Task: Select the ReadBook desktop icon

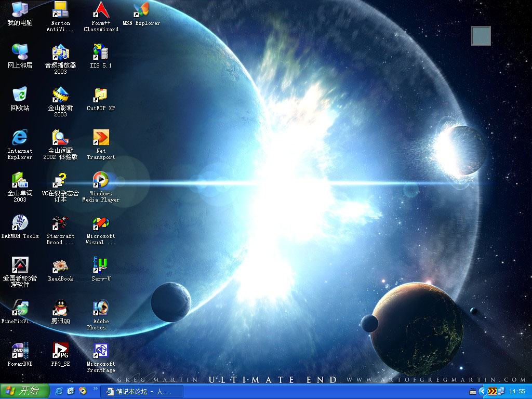Action: [x=60, y=270]
